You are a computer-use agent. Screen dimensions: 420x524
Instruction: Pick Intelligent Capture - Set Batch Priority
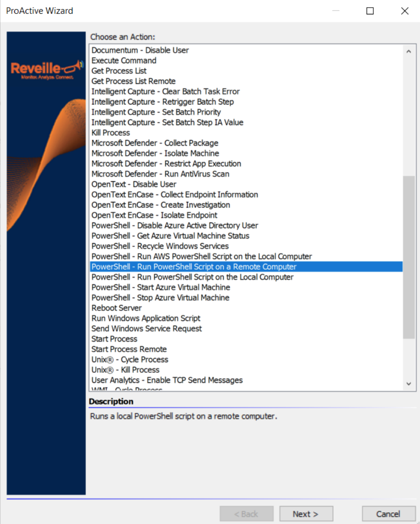coord(246,112)
